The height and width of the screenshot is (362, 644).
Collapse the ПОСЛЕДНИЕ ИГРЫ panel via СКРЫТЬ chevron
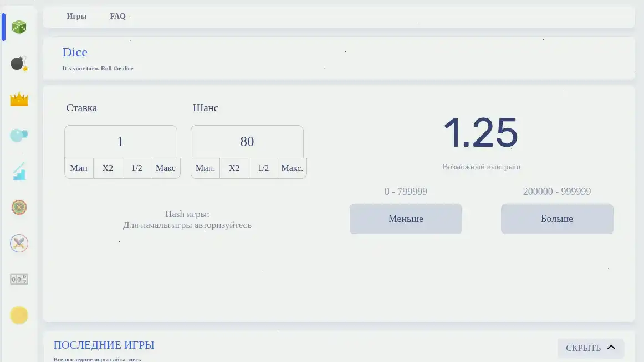(x=591, y=348)
